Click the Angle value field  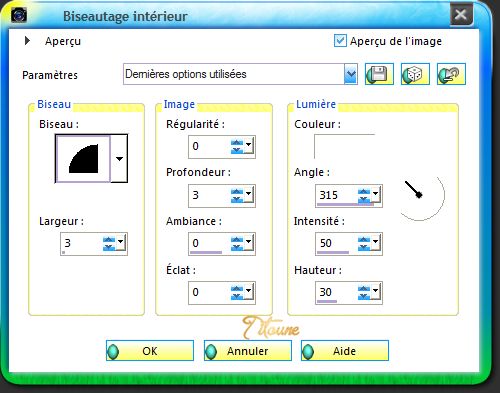(x=336, y=195)
